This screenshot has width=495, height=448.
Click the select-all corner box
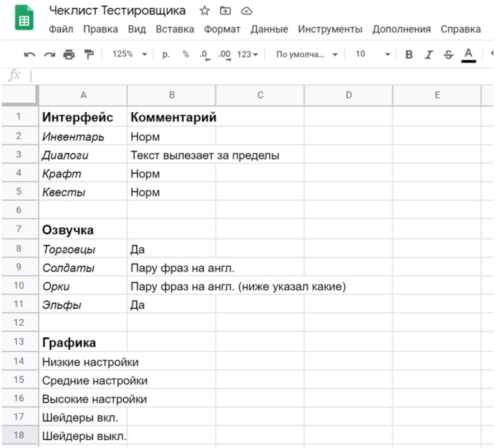coord(20,95)
